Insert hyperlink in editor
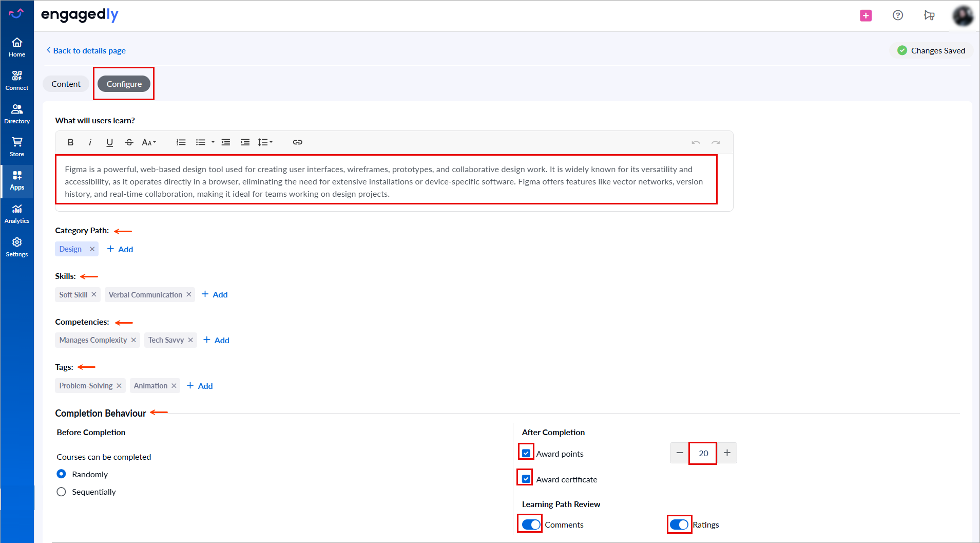980x543 pixels. click(297, 142)
